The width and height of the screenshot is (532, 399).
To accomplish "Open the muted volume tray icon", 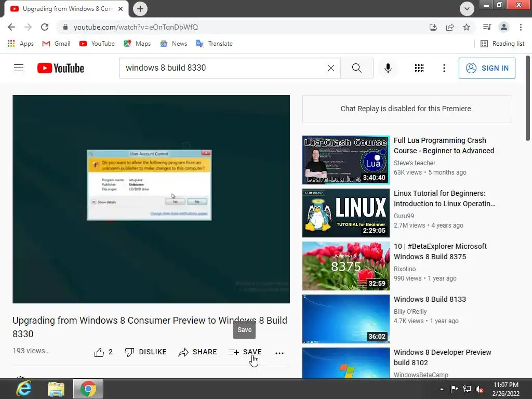I will [x=480, y=389].
